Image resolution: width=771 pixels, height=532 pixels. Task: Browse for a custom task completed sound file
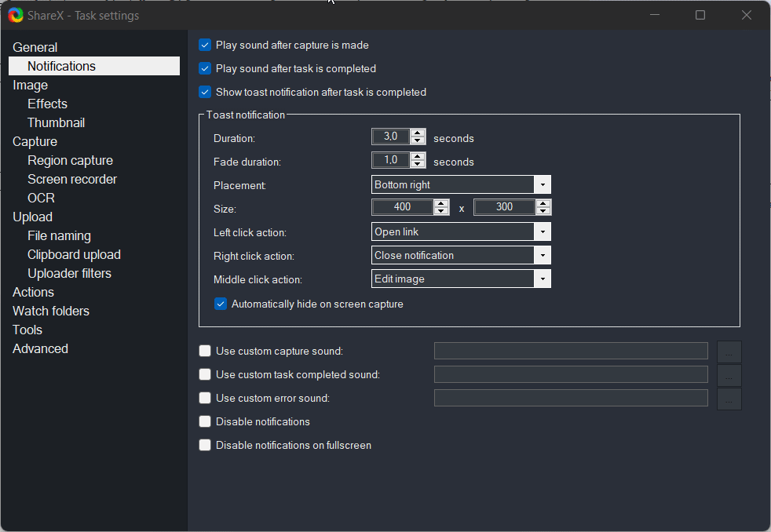729,375
